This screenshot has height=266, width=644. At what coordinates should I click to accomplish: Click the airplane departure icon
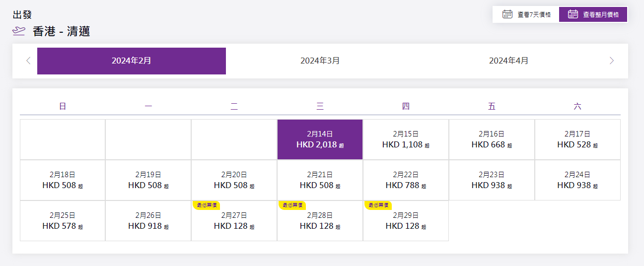(x=18, y=31)
